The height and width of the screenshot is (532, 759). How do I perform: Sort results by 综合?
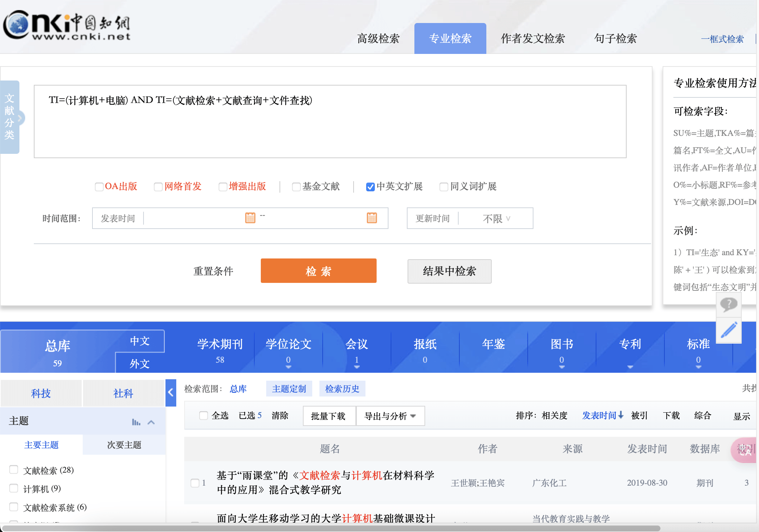[x=703, y=416]
